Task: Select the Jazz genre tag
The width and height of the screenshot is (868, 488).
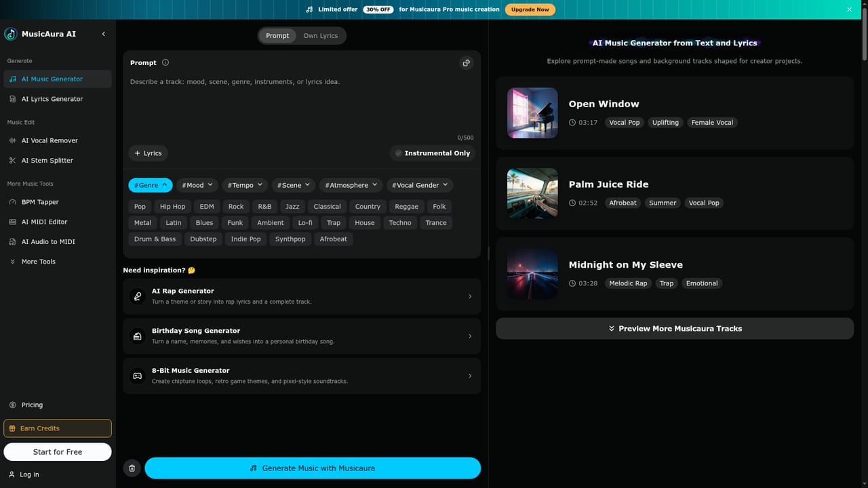Action: tap(292, 206)
